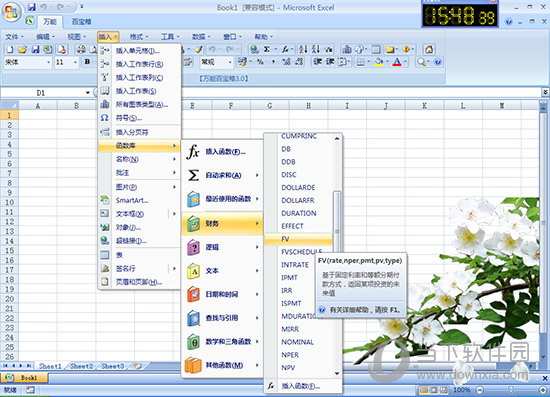550x397 pixels.
Task: Click the column chart toolbar icon
Action: (x=347, y=49)
